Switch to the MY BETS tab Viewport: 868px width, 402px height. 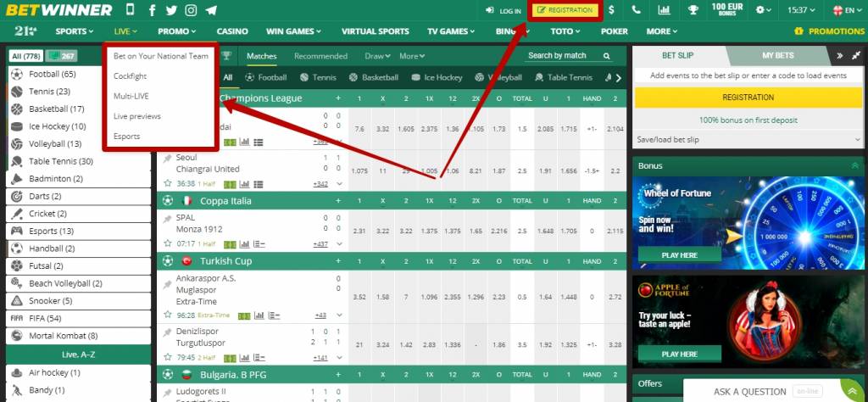(x=778, y=55)
